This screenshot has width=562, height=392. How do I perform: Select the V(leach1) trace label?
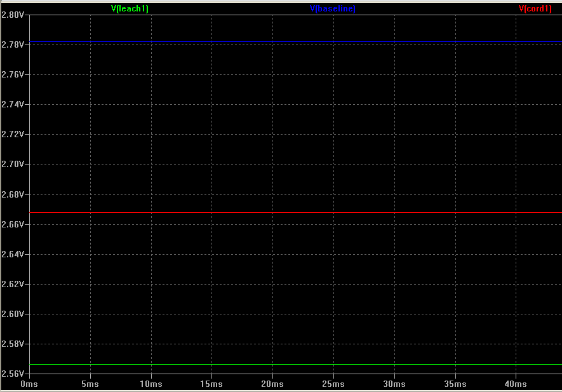pyautogui.click(x=130, y=9)
